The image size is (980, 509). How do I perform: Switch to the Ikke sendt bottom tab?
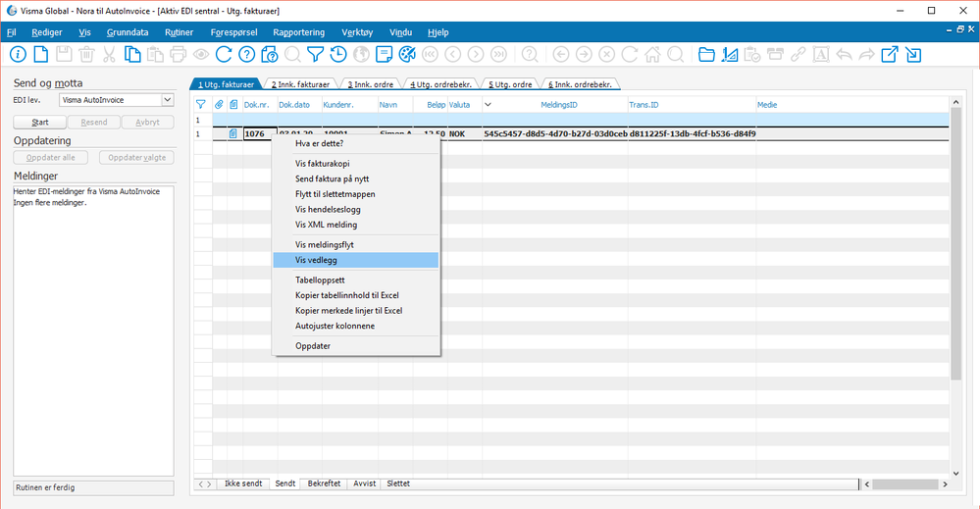coord(243,484)
